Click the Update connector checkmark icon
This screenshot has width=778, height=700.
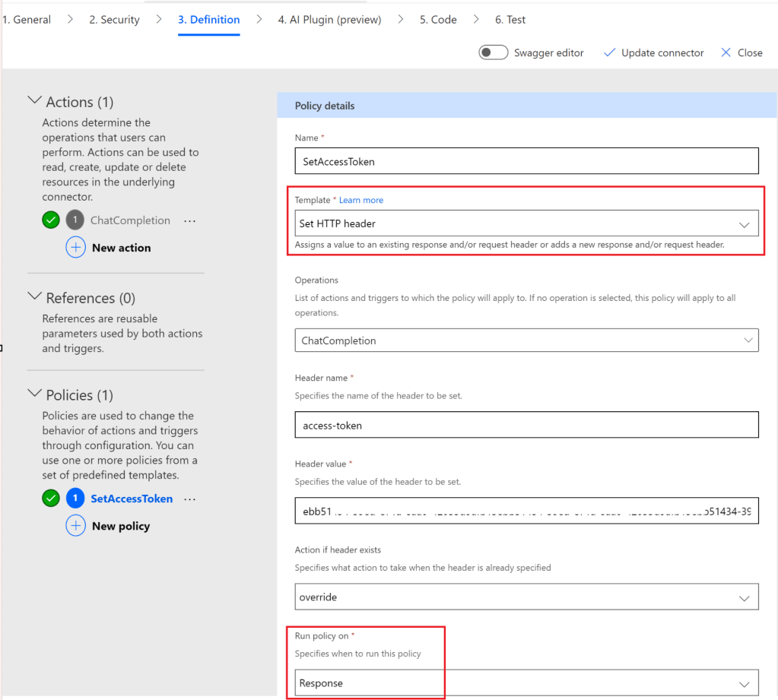coord(608,52)
